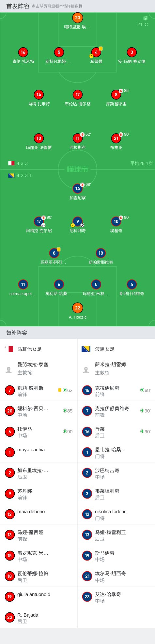Tap number 9 尼科利奇 scorer badge

[x=78, y=221]
